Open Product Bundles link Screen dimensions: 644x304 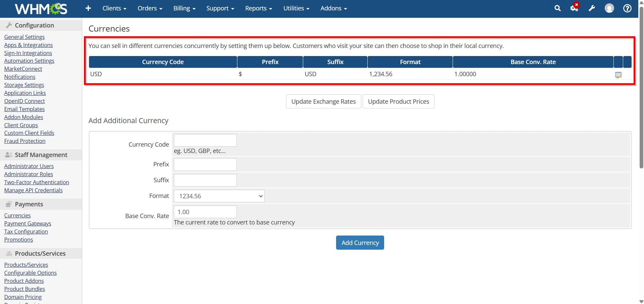[25, 289]
